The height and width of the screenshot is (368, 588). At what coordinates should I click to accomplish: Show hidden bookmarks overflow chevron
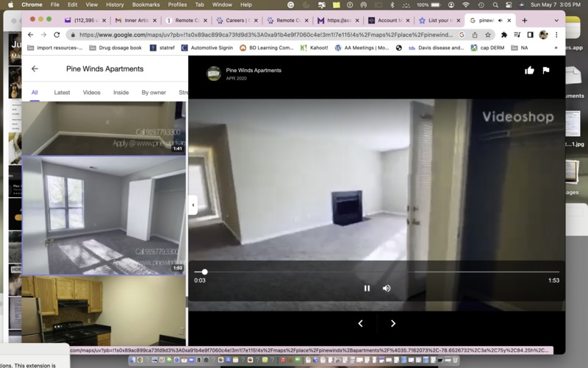556,48
